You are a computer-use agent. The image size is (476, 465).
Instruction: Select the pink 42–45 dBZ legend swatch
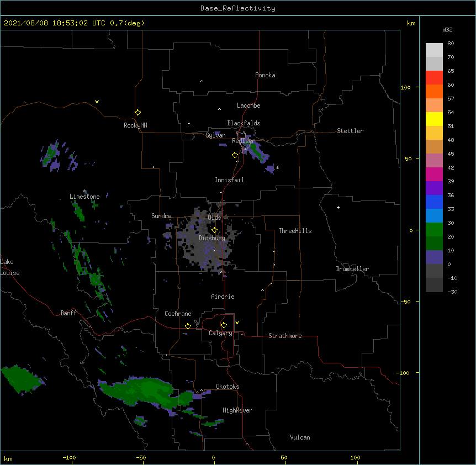(x=434, y=161)
